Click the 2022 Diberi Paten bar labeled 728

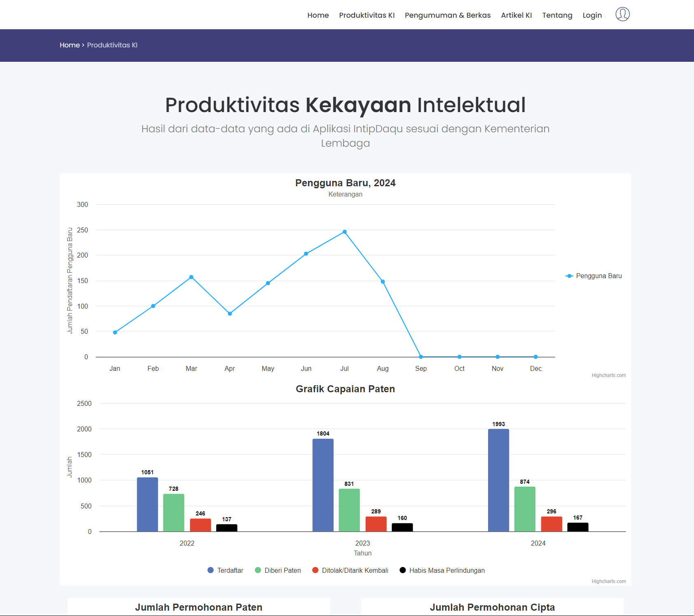(x=174, y=513)
